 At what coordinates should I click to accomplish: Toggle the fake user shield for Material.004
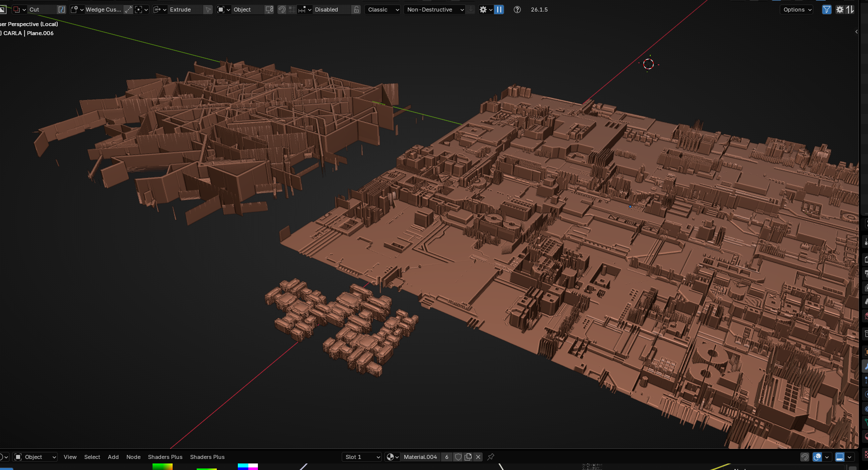point(458,457)
